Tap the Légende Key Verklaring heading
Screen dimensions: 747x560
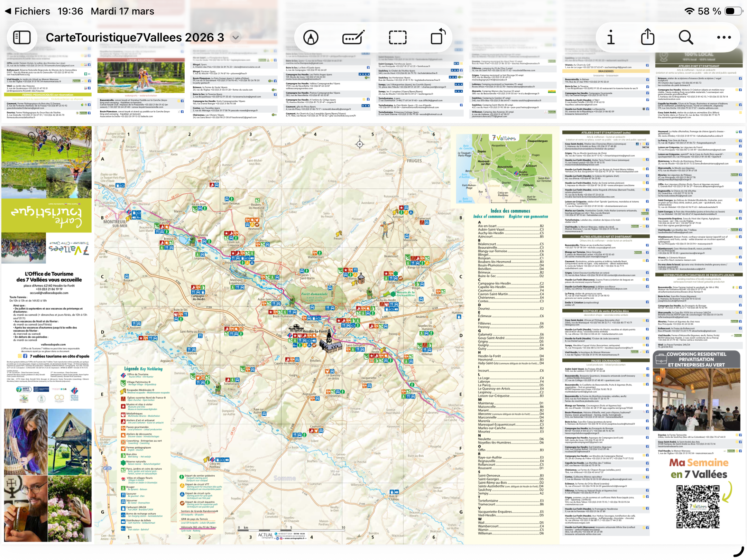pos(143,369)
